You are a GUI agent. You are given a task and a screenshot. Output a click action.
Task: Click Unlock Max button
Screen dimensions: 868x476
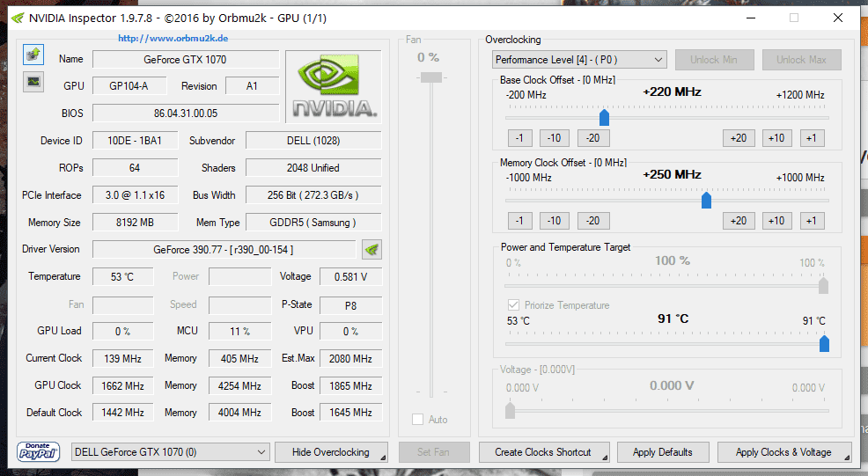pyautogui.click(x=802, y=60)
